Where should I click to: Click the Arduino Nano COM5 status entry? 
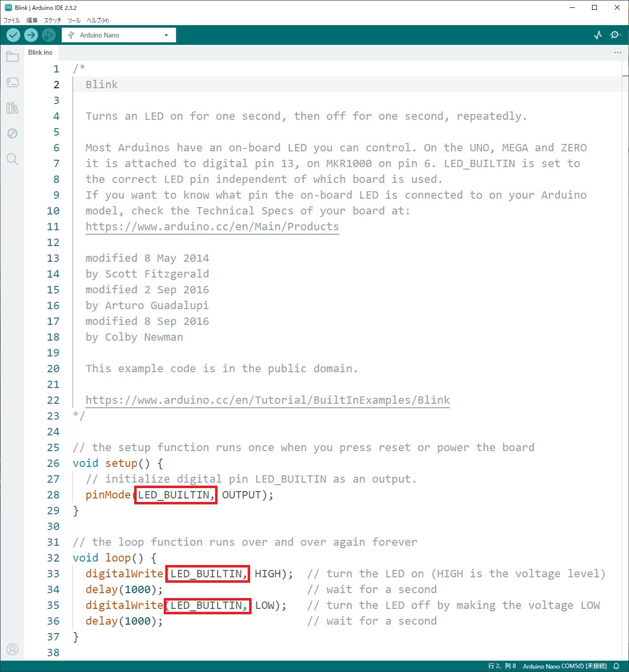point(565,666)
